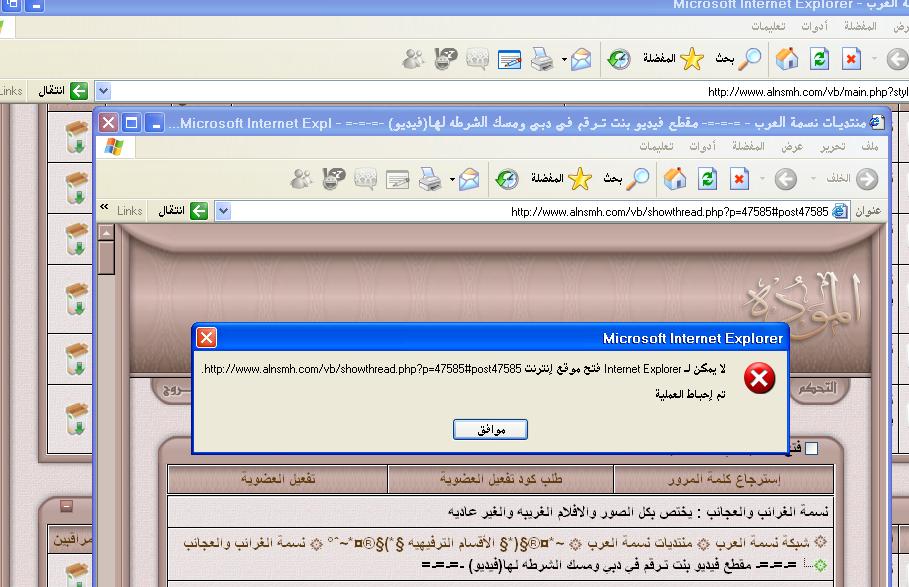Image resolution: width=909 pixels, height=587 pixels.
Task: Tick the checkbox below the error dialog
Action: (x=811, y=449)
